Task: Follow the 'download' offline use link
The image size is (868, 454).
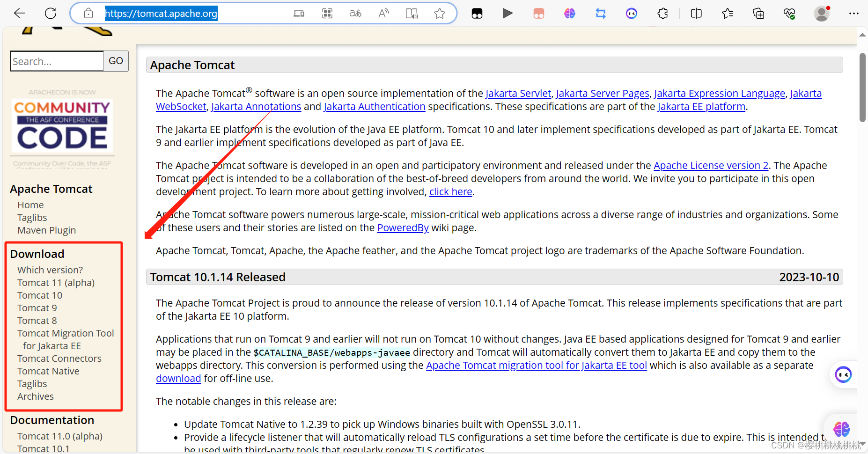Action: [178, 379]
